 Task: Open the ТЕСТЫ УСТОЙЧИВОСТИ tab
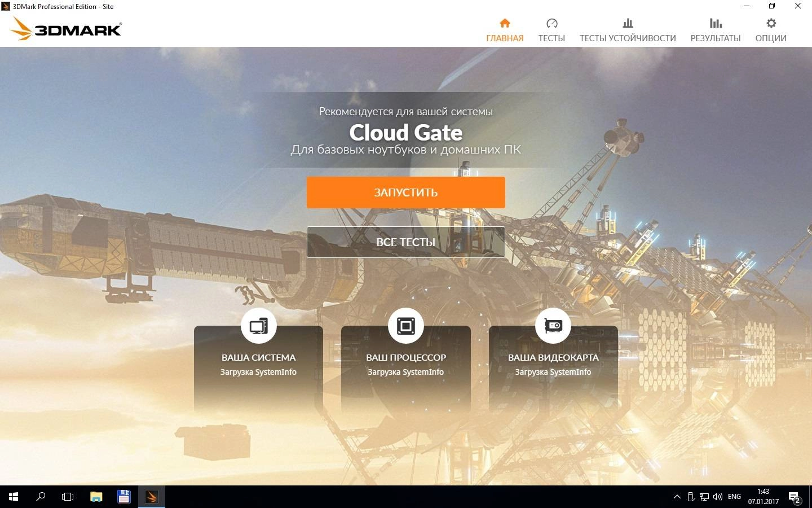click(628, 30)
